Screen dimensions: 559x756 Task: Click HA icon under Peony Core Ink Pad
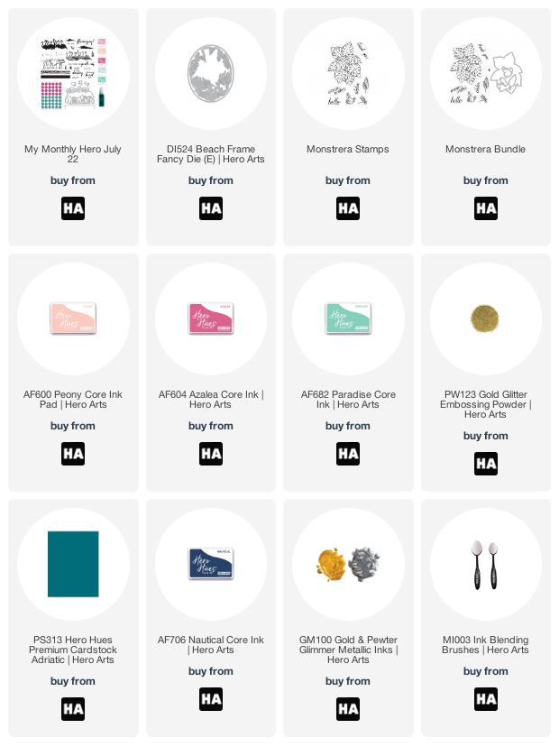click(73, 454)
